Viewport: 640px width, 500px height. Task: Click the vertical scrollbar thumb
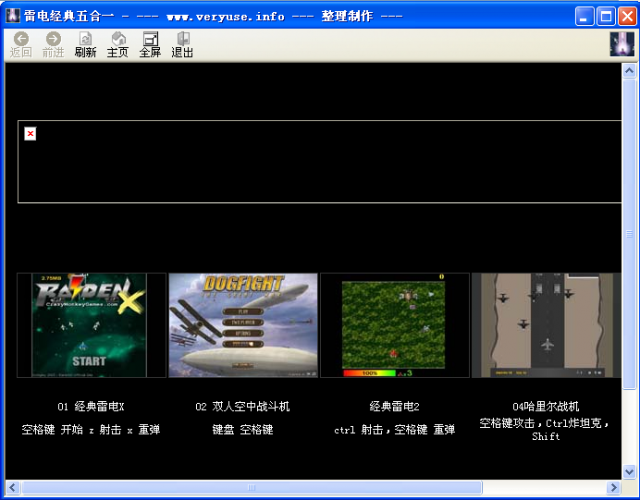point(629,234)
